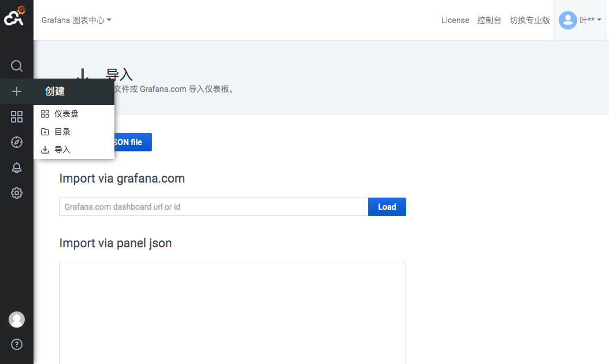Click the Grafana cloud logo
609x364 pixels.
click(14, 16)
